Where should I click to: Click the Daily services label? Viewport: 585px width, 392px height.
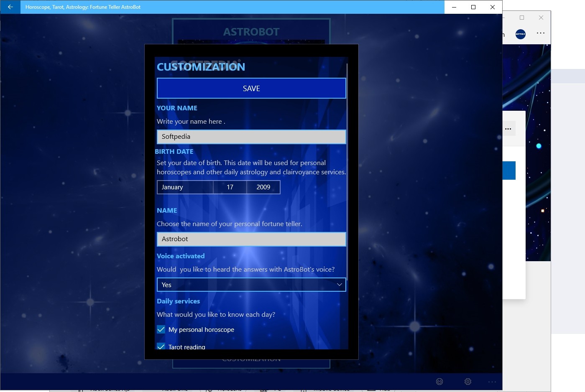coord(178,301)
